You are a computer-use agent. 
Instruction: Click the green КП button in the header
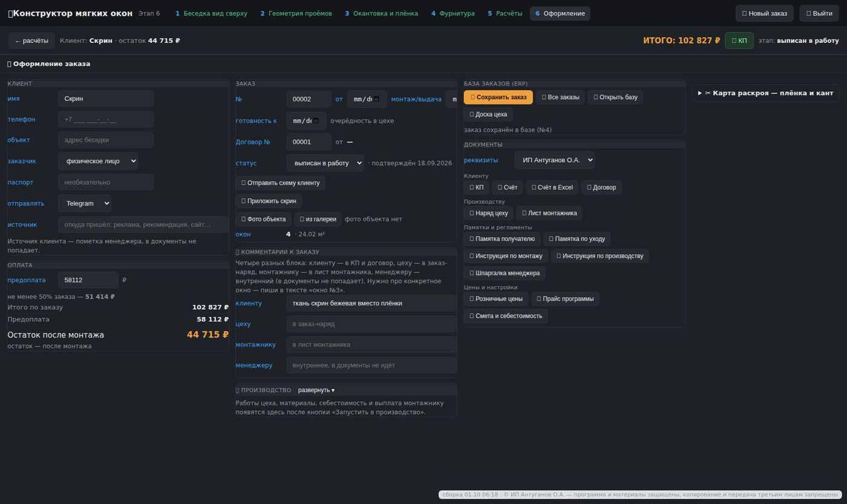point(739,41)
